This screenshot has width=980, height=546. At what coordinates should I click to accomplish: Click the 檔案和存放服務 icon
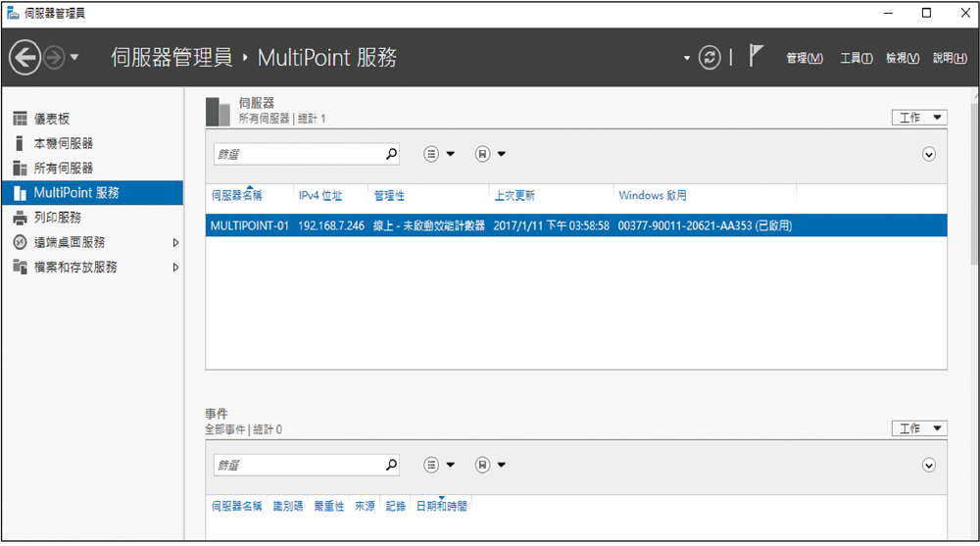20,267
